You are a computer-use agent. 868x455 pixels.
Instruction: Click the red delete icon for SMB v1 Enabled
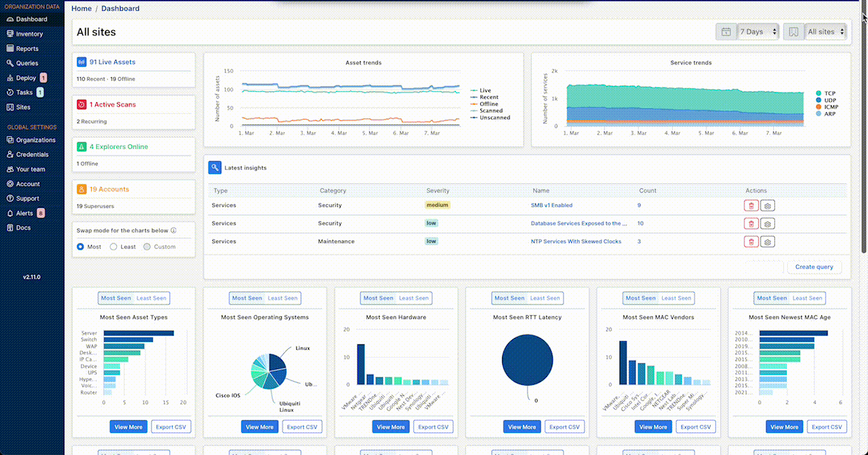[x=750, y=205]
